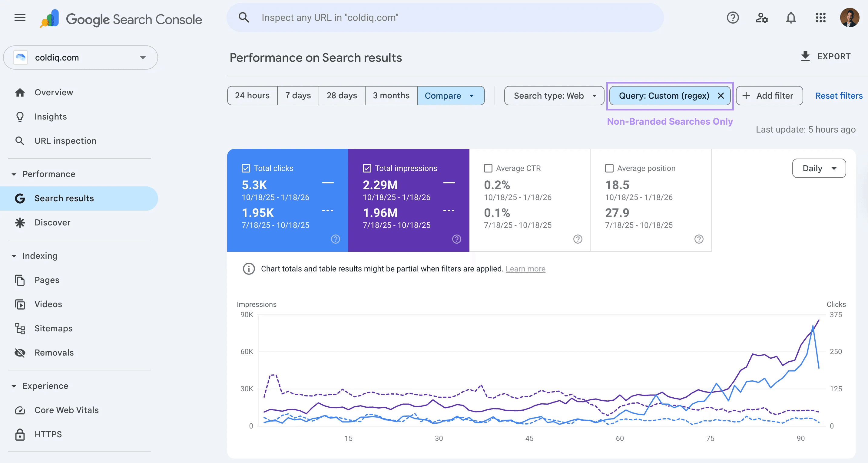The height and width of the screenshot is (463, 868).
Task: Click Total clicks card help icon
Action: coord(335,239)
